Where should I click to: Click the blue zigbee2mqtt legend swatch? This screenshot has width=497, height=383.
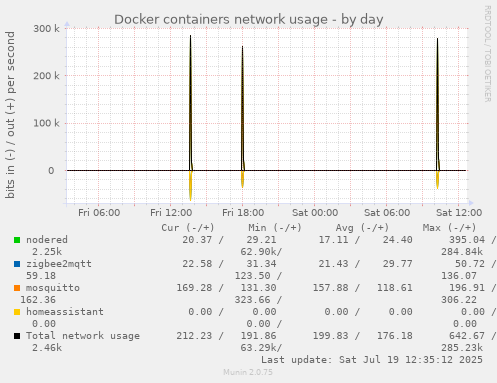17,264
